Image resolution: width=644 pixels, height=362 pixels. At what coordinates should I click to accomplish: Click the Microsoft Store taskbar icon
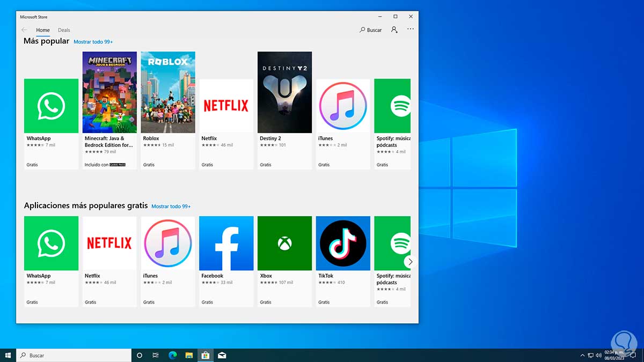(205, 355)
